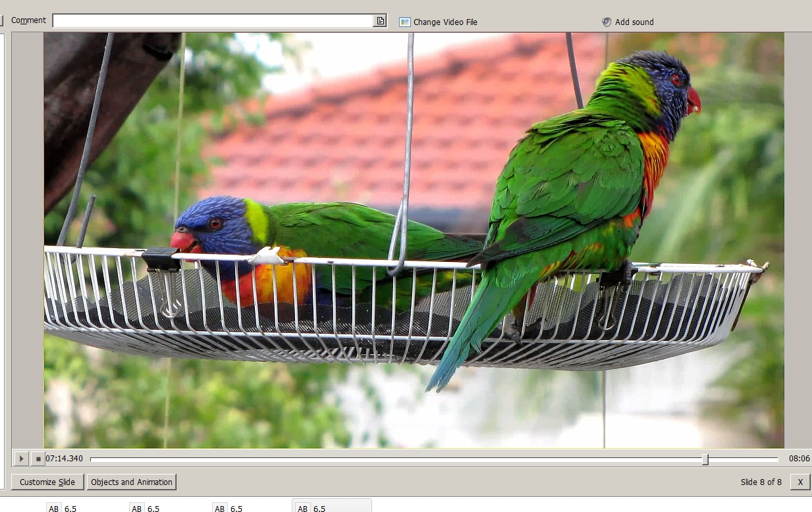Open Objects and Animation editor

(132, 482)
